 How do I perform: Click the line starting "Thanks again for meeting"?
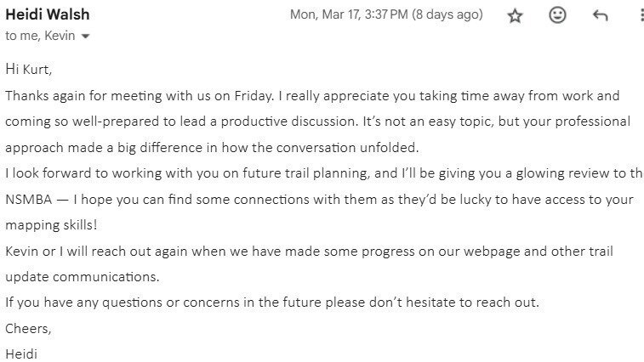[x=312, y=96]
